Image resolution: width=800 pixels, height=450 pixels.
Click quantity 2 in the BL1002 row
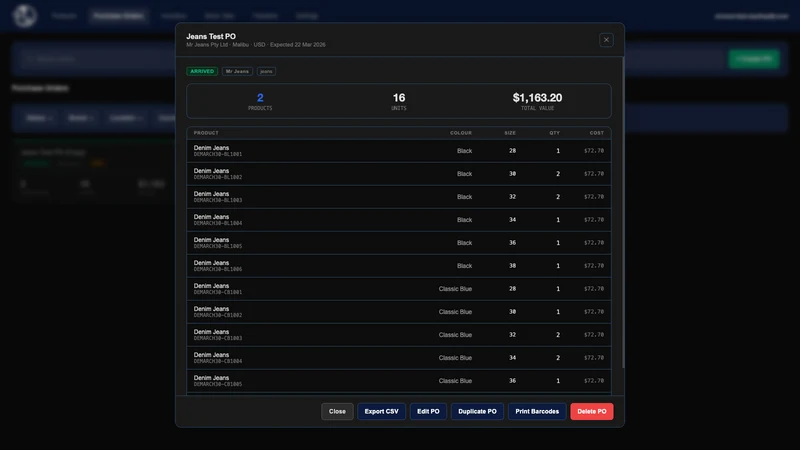pos(558,174)
